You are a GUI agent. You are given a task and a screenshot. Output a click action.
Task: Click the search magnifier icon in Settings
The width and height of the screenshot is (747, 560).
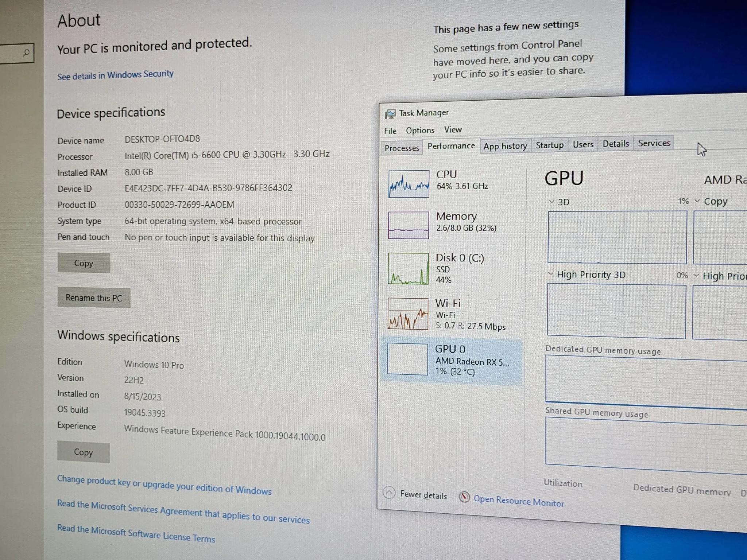tap(26, 53)
